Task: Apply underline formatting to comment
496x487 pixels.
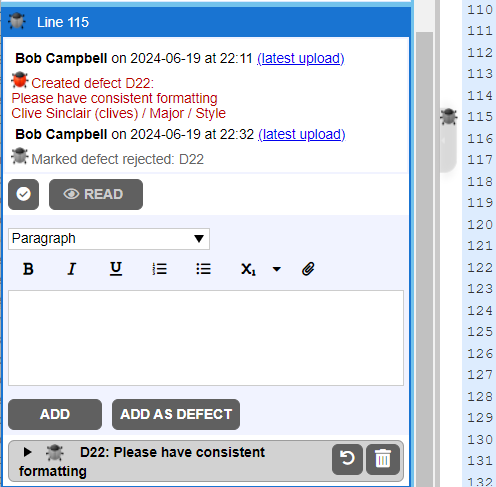Action: (116, 269)
